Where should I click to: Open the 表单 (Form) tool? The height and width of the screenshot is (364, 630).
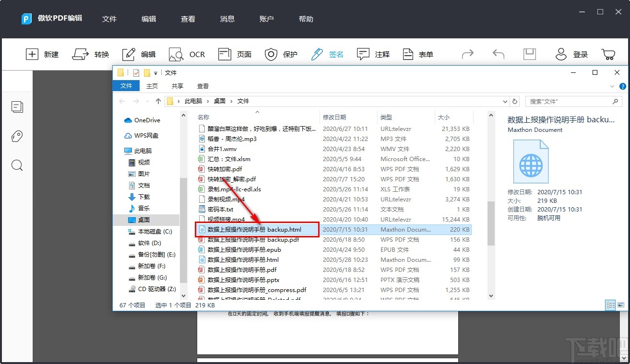417,54
